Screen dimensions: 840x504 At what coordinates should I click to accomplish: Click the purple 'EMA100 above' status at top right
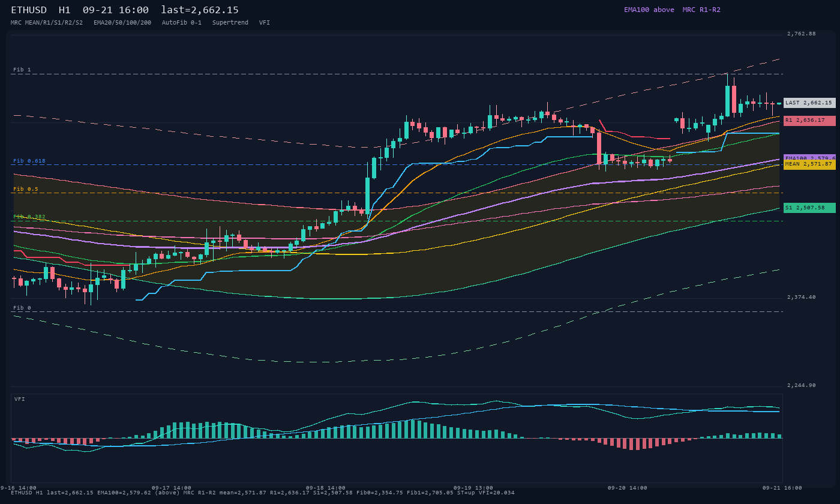click(x=649, y=10)
